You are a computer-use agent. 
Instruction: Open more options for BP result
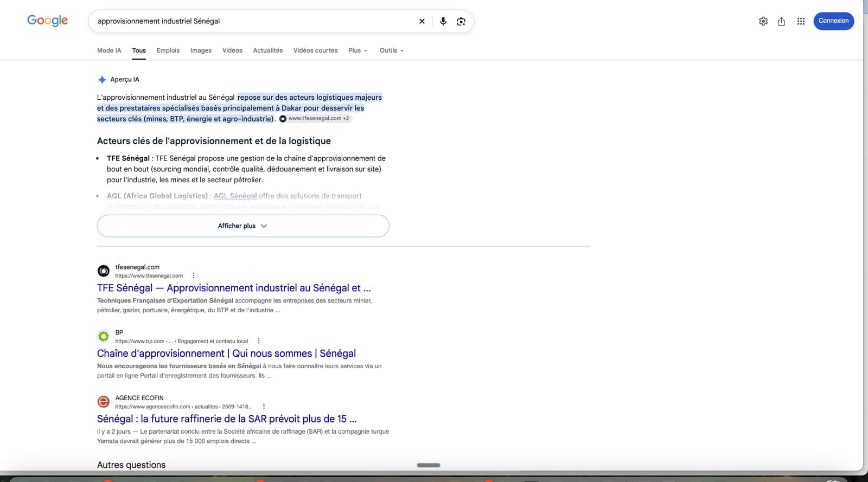259,341
